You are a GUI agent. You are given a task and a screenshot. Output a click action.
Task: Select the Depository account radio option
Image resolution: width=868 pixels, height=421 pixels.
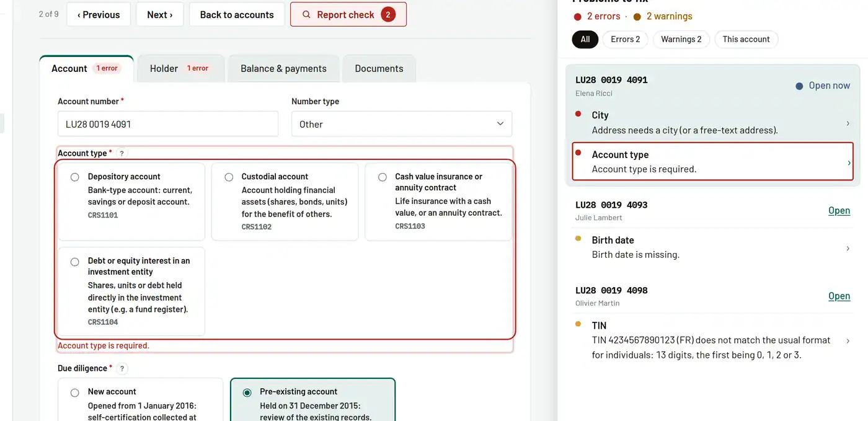[75, 177]
